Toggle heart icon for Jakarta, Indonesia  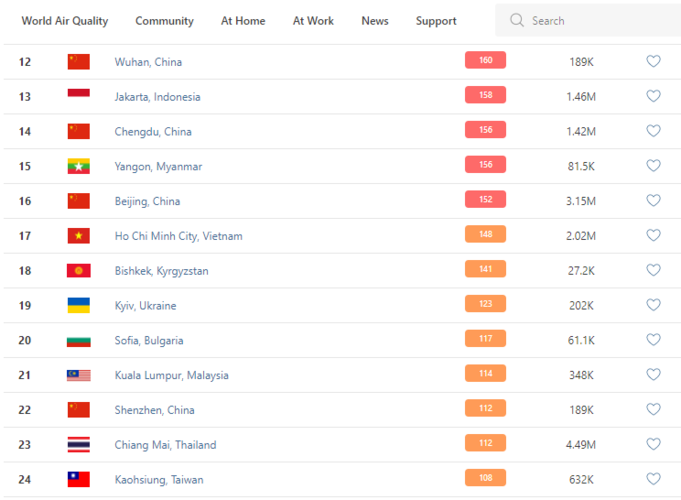pos(653,97)
